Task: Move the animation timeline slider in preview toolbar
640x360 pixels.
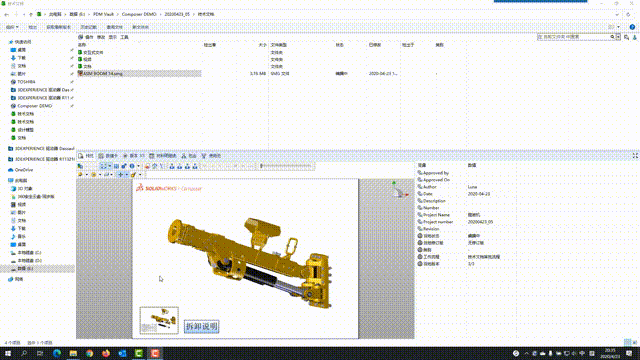Action: pos(262,166)
